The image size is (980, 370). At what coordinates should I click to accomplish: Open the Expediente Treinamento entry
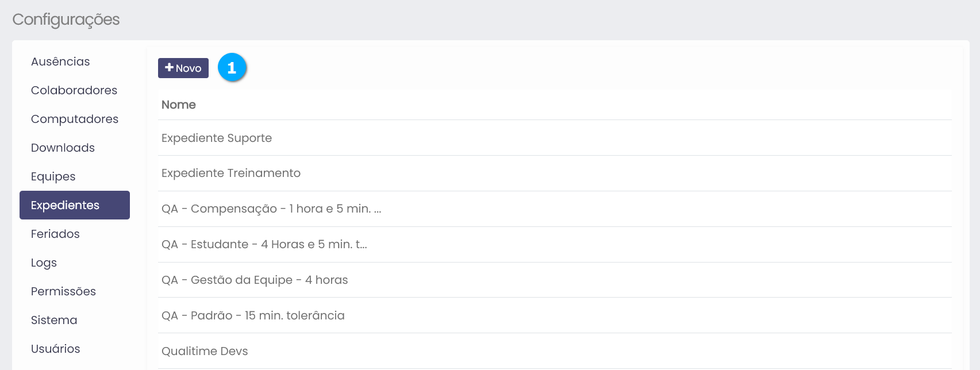pos(231,173)
